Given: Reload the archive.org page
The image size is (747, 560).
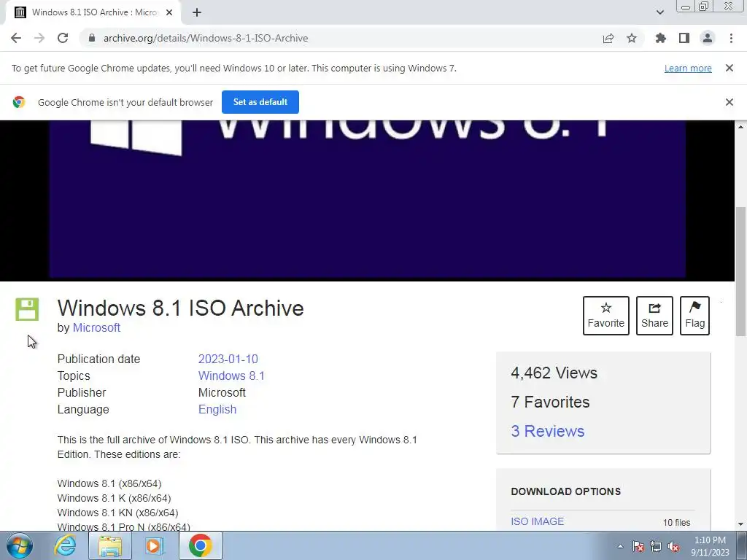Looking at the screenshot, I should pyautogui.click(x=63, y=38).
